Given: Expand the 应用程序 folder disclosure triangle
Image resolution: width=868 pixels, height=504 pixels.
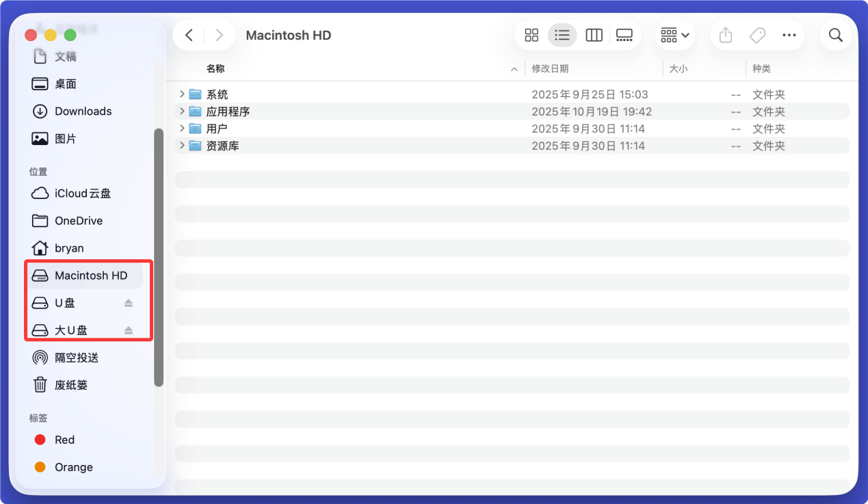Looking at the screenshot, I should point(182,111).
